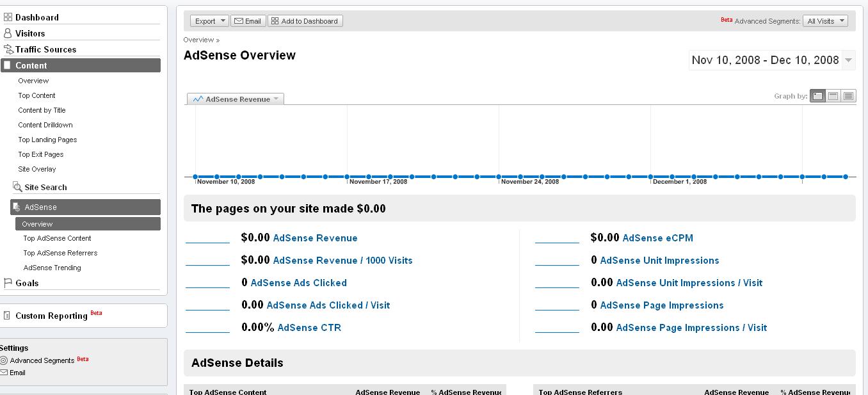Open AdSense Revenue metric link
868x395 pixels.
point(315,238)
